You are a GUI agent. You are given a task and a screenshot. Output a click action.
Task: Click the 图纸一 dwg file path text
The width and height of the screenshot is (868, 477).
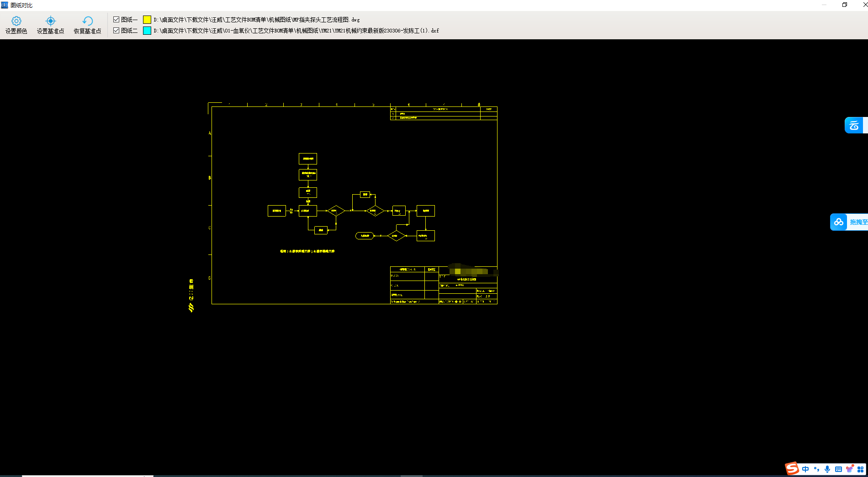pos(257,20)
